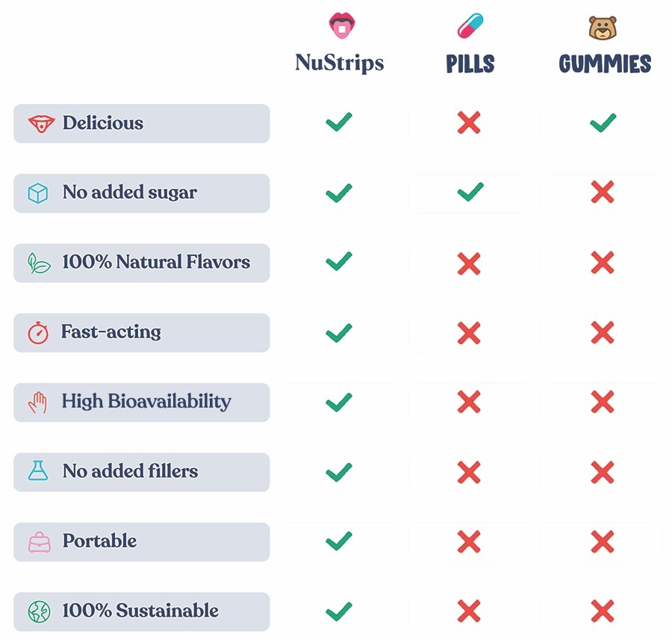Click the lips icon beside Delicious

pos(41,124)
